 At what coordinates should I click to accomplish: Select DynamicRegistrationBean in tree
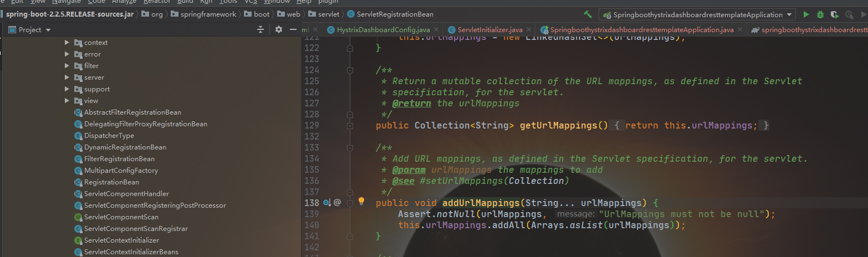pos(125,147)
